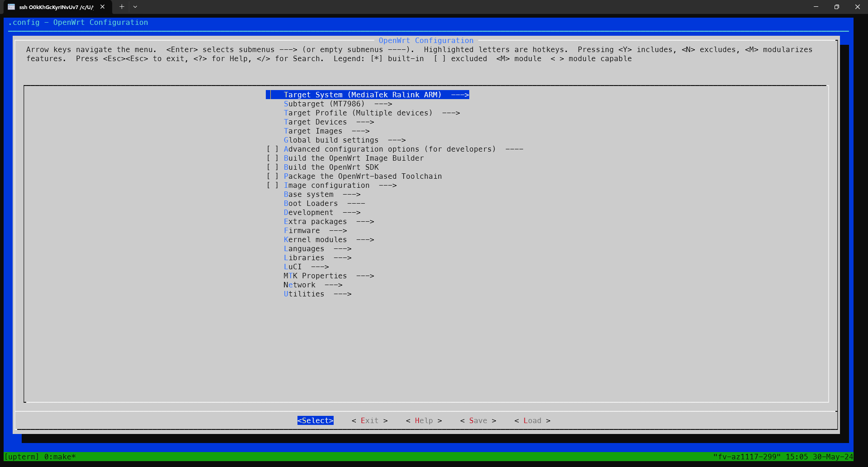Viewport: 868px width, 467px height.
Task: Click the Select button
Action: pos(316,420)
